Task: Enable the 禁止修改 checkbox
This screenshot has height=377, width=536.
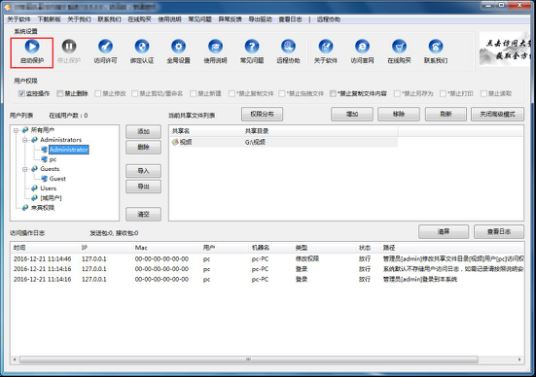Action: tap(98, 93)
